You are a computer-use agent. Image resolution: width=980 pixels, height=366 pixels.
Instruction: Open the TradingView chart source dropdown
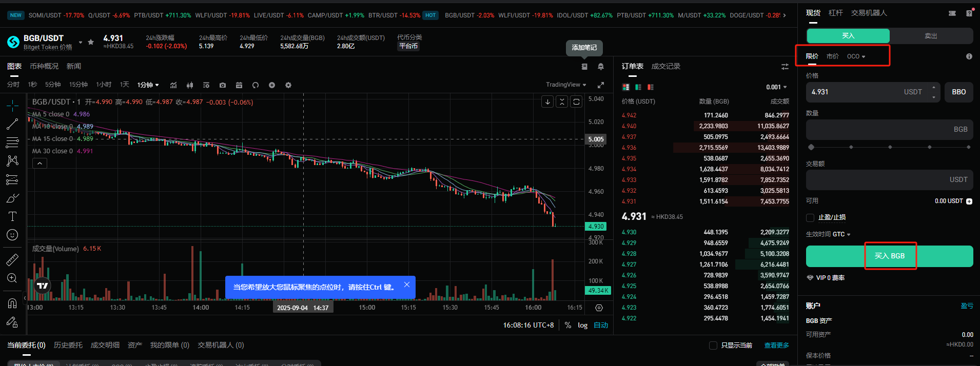click(566, 85)
